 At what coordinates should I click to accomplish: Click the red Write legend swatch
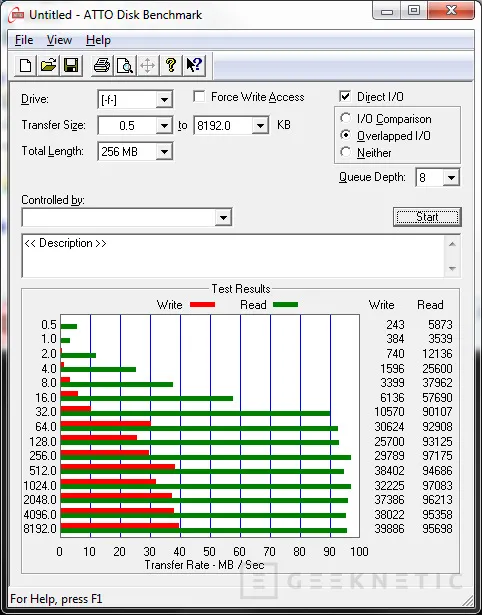[202, 304]
